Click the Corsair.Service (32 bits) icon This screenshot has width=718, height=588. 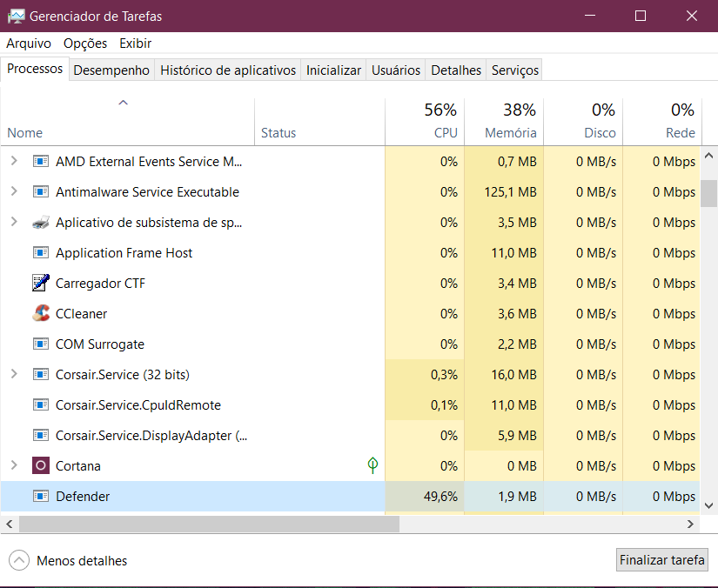(x=41, y=374)
